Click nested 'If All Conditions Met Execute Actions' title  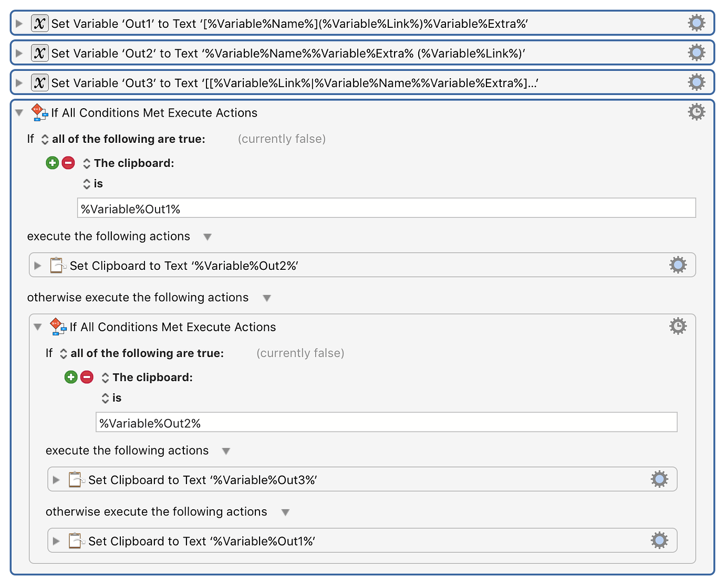[173, 327]
